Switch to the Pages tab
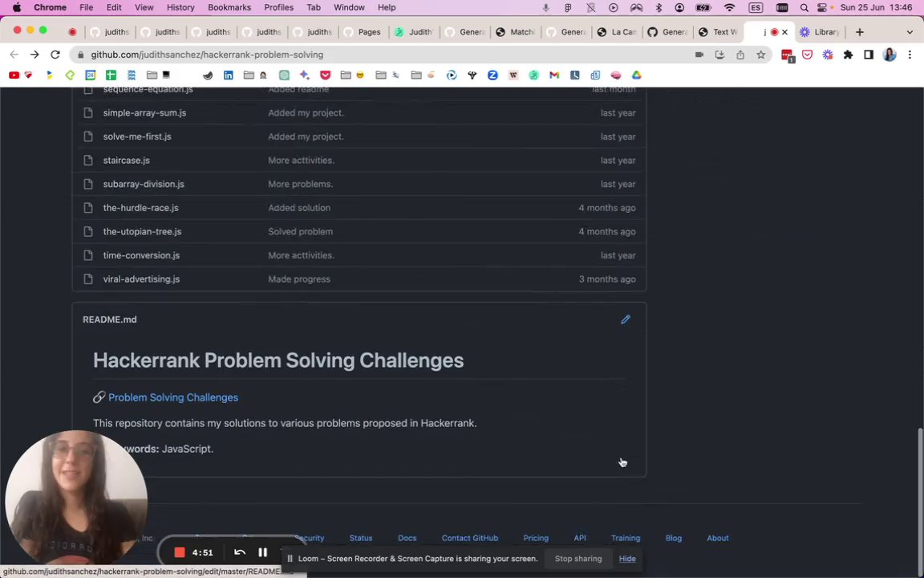Screen dimensions: 924x578 click(x=363, y=32)
